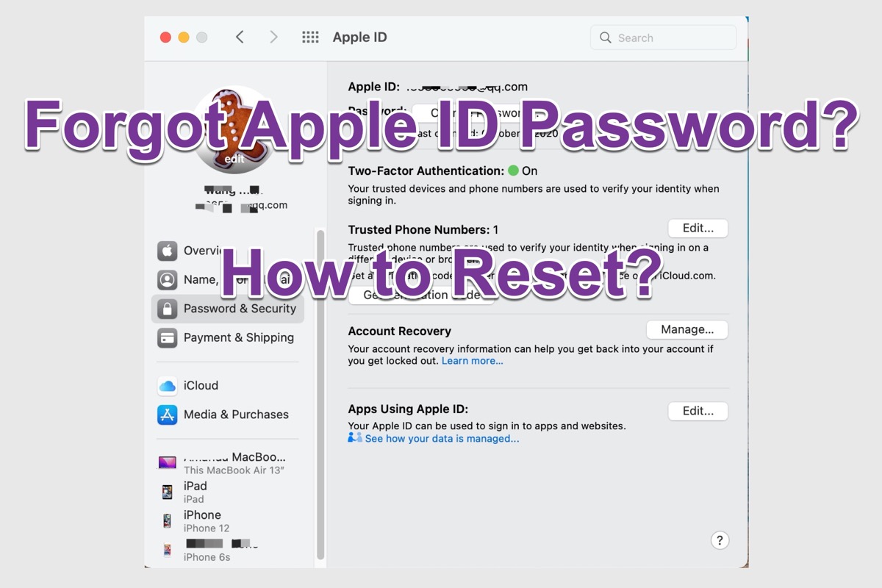Click the iCloud cloud icon
The image size is (882, 588).
tap(168, 386)
